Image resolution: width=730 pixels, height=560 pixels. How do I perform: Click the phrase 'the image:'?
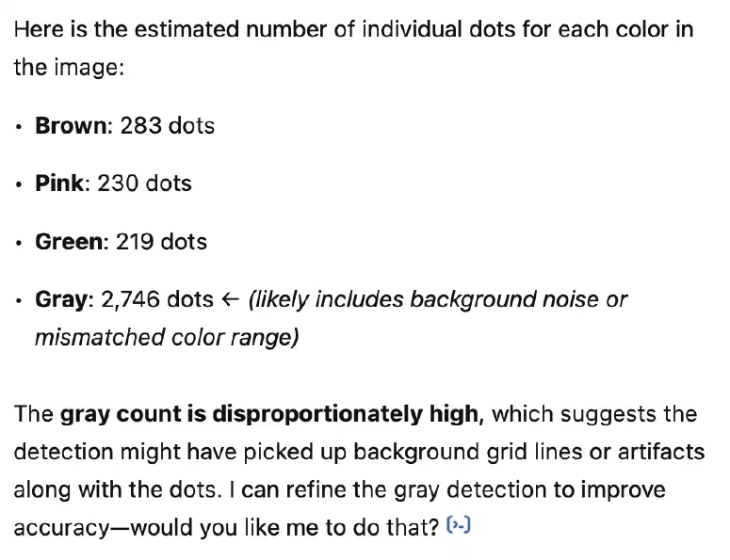click(70, 67)
